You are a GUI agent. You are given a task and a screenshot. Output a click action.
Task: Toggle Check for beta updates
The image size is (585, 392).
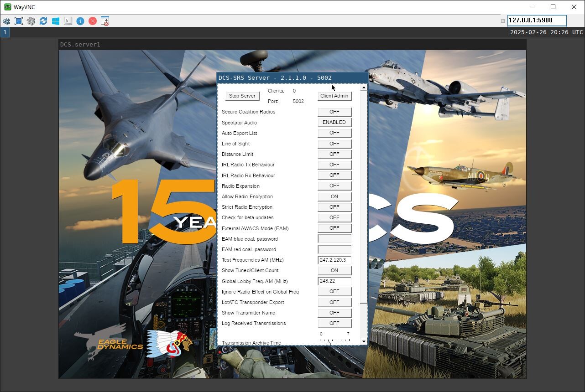[x=334, y=217]
